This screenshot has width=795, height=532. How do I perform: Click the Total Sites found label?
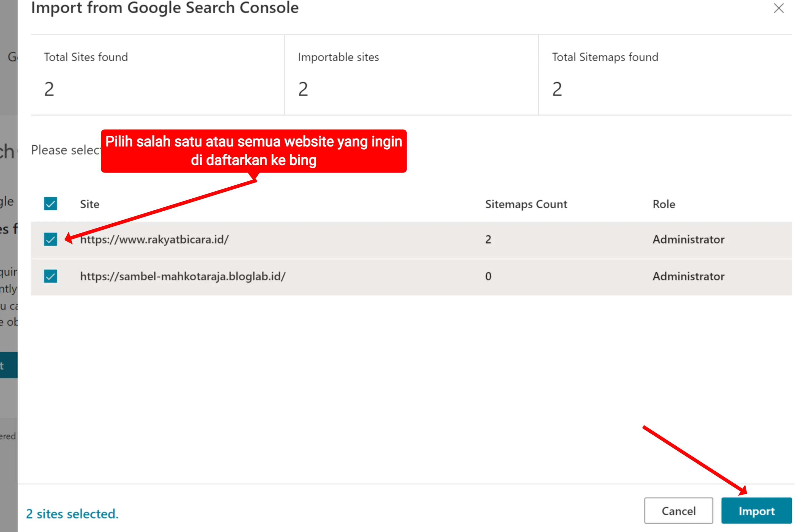(86, 57)
